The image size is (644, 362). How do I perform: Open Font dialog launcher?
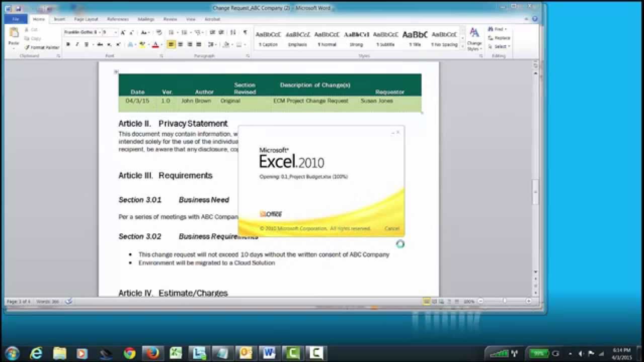[x=160, y=56]
